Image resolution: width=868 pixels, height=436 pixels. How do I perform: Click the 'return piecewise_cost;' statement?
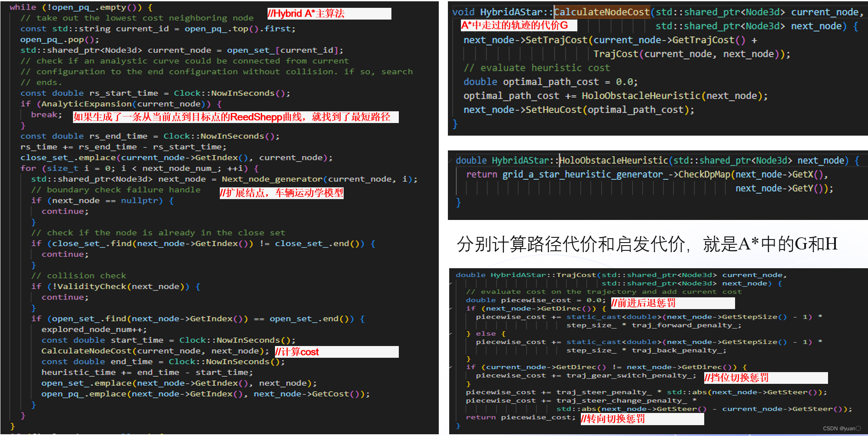tap(520, 417)
